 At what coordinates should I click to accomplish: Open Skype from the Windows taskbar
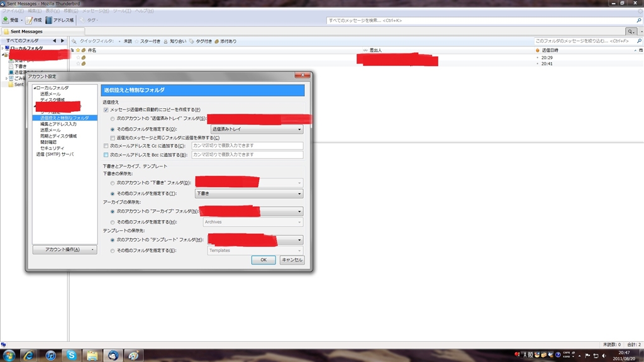pyautogui.click(x=72, y=356)
